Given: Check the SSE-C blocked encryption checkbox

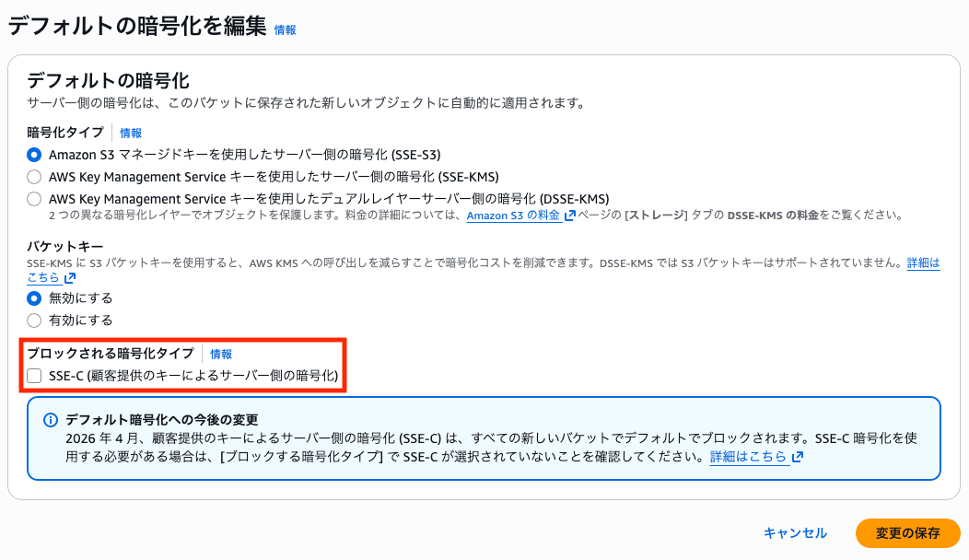Looking at the screenshot, I should [x=34, y=375].
